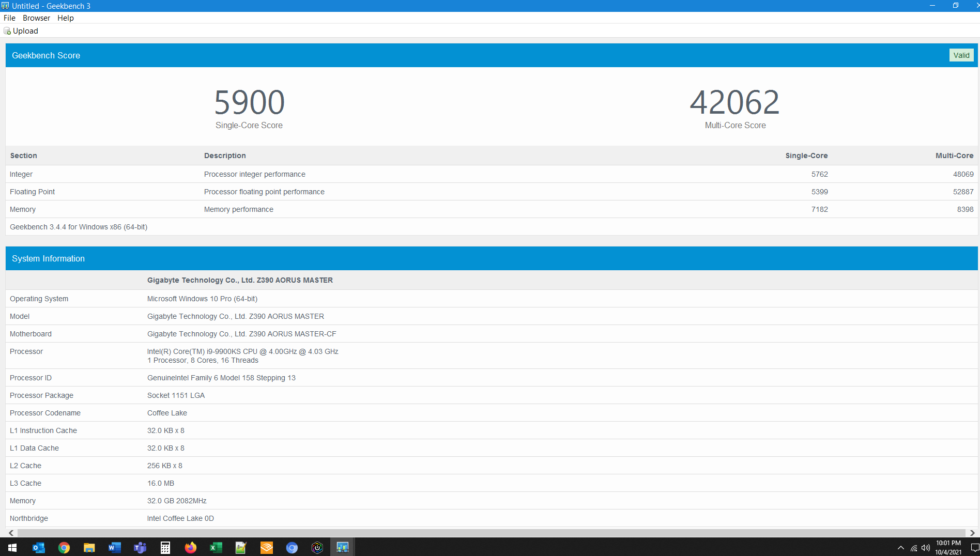Click the Geekbench app icon in title bar
980x556 pixels.
(x=5, y=6)
